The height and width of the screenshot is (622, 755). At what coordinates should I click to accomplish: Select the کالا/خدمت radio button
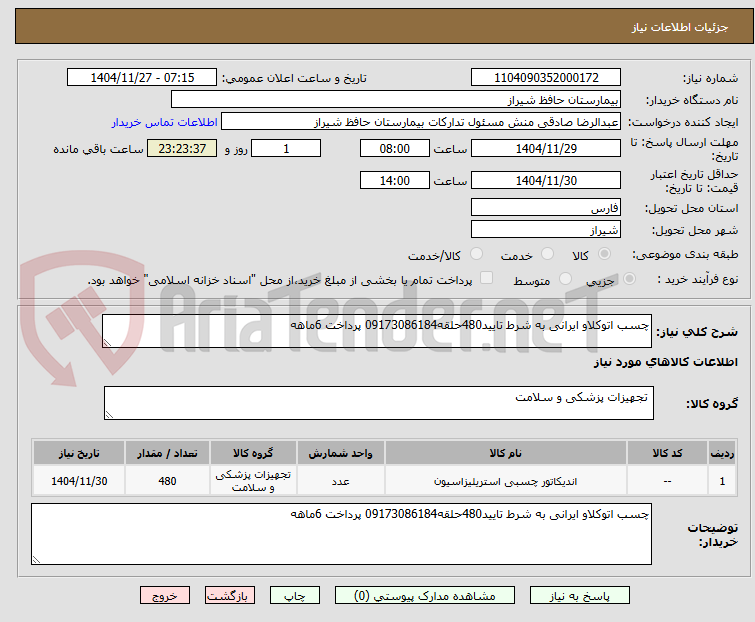click(476, 254)
